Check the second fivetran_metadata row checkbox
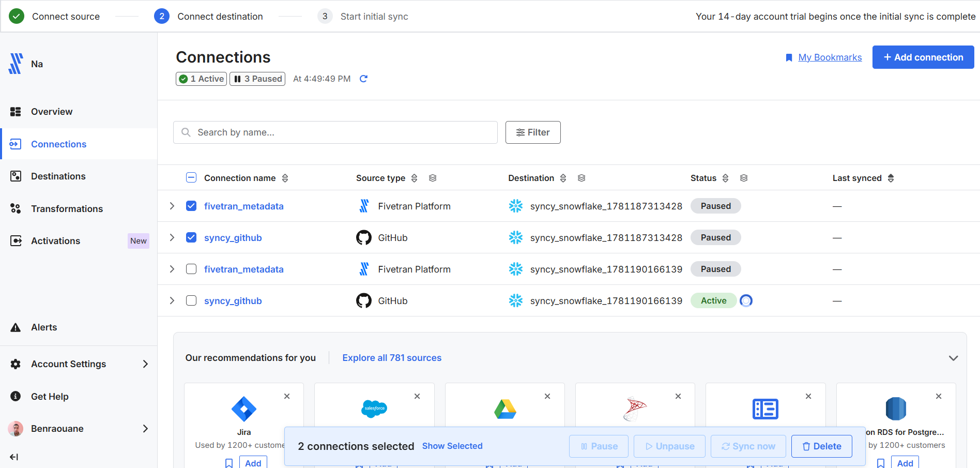The height and width of the screenshot is (468, 980). click(191, 269)
